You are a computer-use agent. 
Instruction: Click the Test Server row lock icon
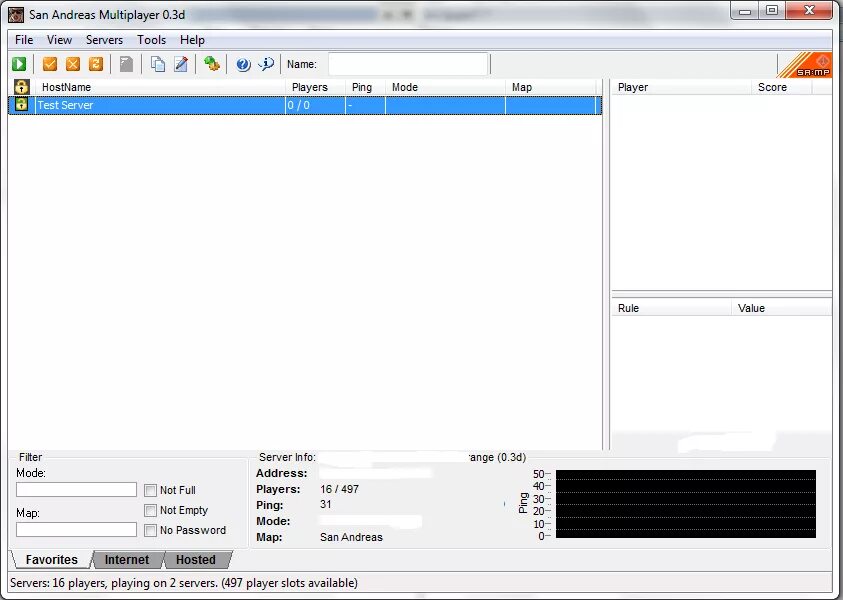[21, 104]
